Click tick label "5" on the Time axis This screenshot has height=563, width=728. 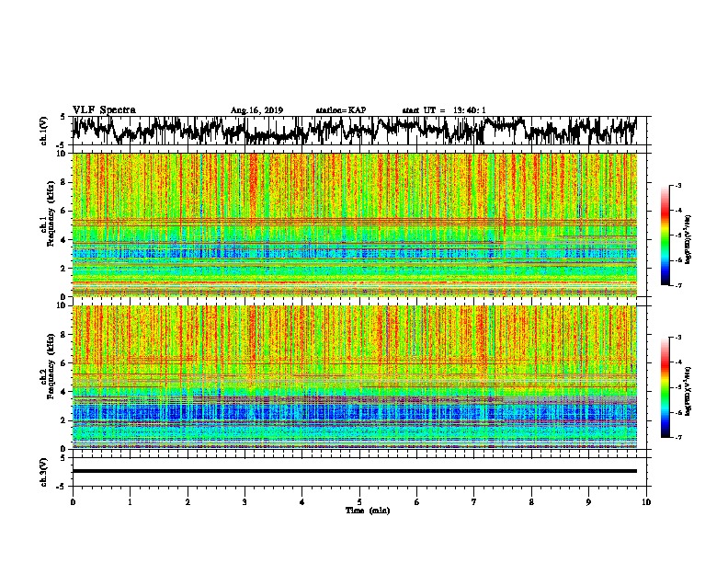point(359,502)
